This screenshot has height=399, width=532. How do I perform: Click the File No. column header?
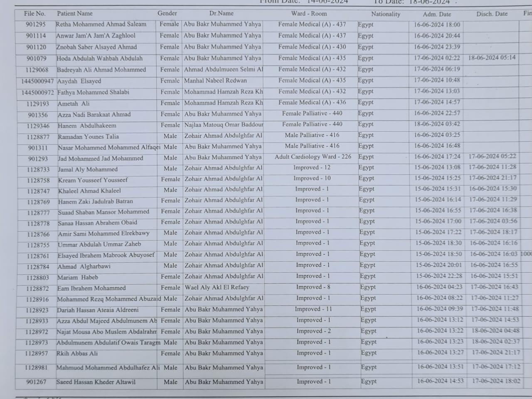(34, 14)
